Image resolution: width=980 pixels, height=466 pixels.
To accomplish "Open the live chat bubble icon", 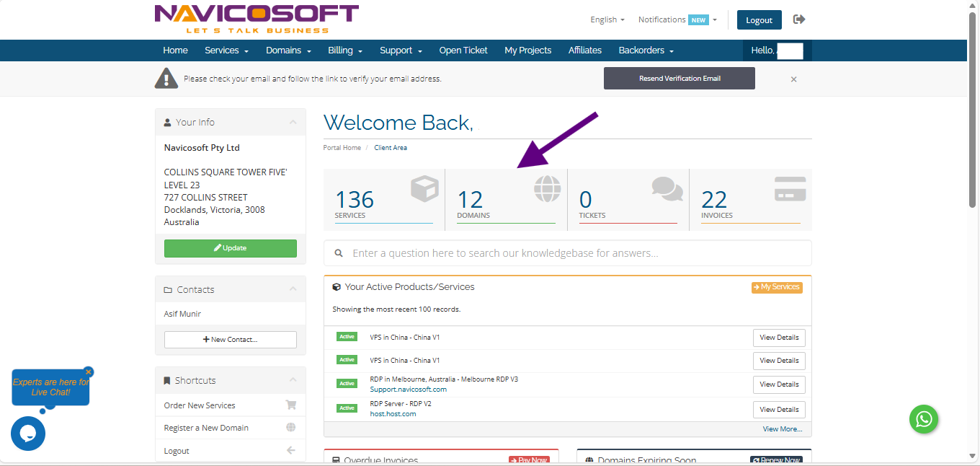I will [28, 434].
